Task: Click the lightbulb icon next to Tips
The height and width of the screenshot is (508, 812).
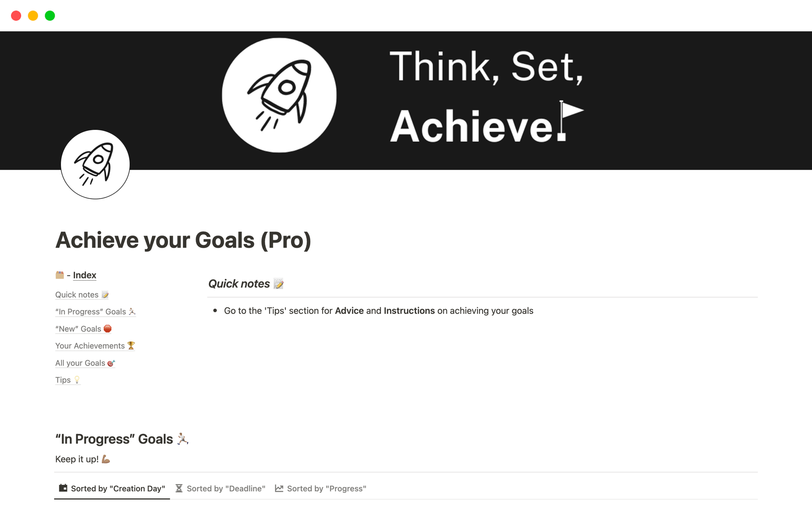Action: pyautogui.click(x=75, y=380)
